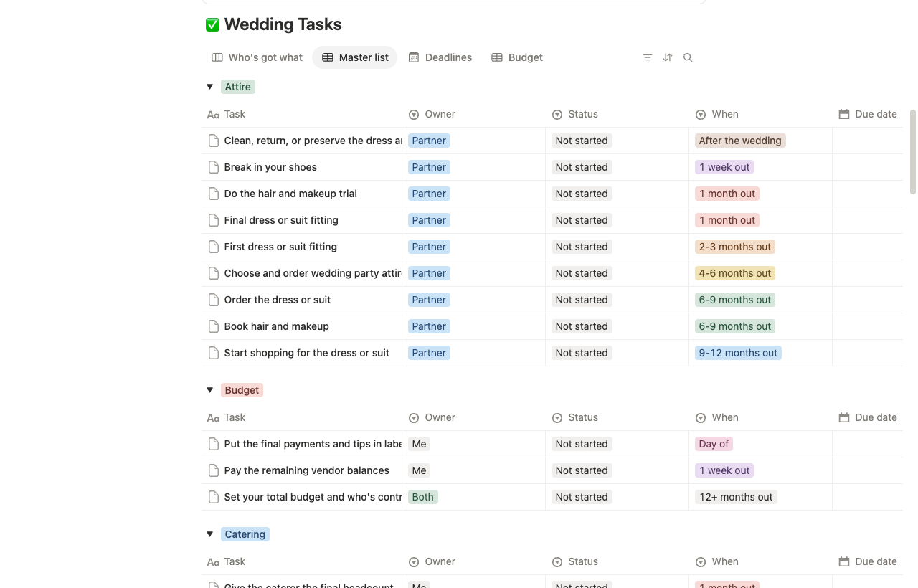Viewport: 918px width, 588px height.
Task: Click the 12+ months out tag
Action: [736, 497]
